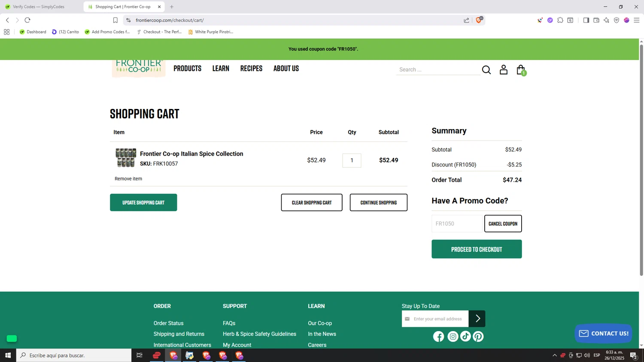Open the Products menu
The height and width of the screenshot is (362, 644).
(x=188, y=69)
